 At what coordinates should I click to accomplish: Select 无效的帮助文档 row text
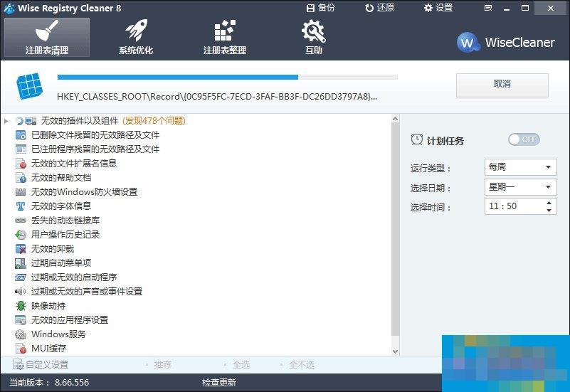[x=61, y=178]
